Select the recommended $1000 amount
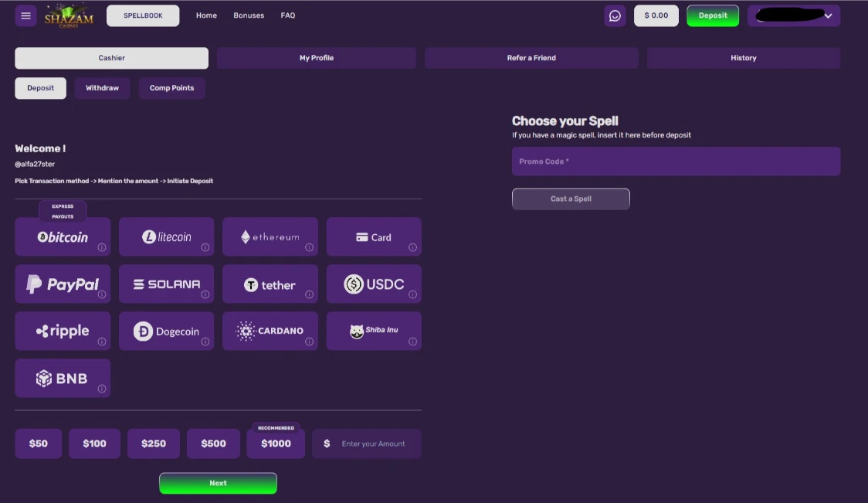The image size is (868, 503). [276, 443]
